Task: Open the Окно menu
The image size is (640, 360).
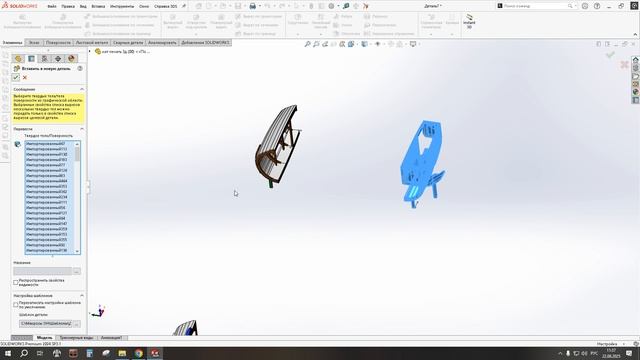Action: pyautogui.click(x=144, y=7)
